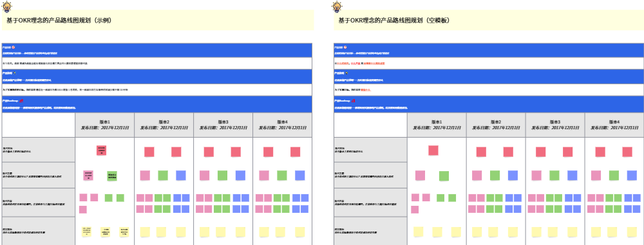Click the lightbulb icon above the 示例 title
This screenshot has width=644, height=245.
pyautogui.click(x=7, y=6)
